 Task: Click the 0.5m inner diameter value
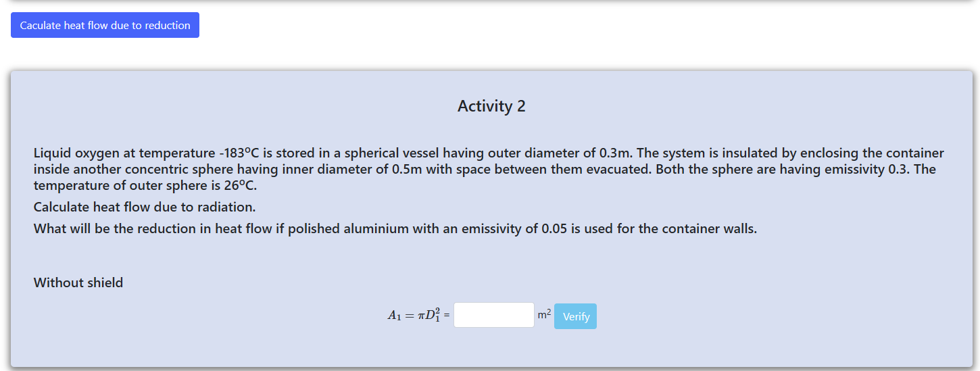(x=407, y=169)
